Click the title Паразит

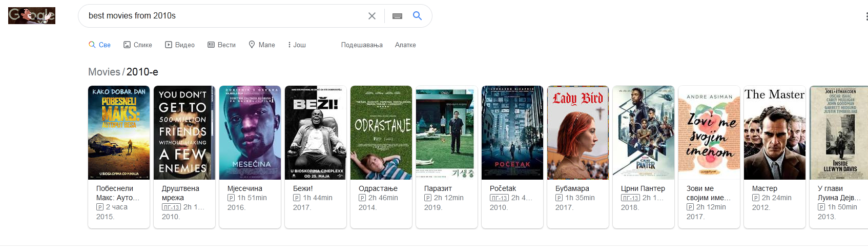pos(438,188)
